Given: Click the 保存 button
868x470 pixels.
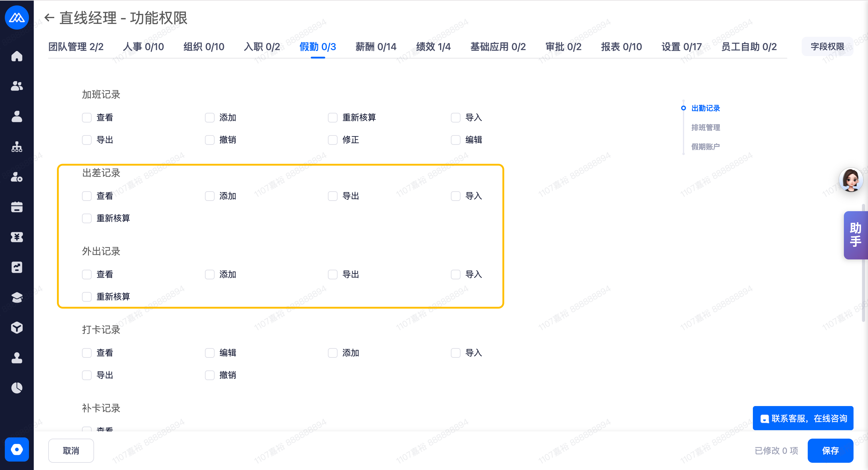Looking at the screenshot, I should point(830,451).
